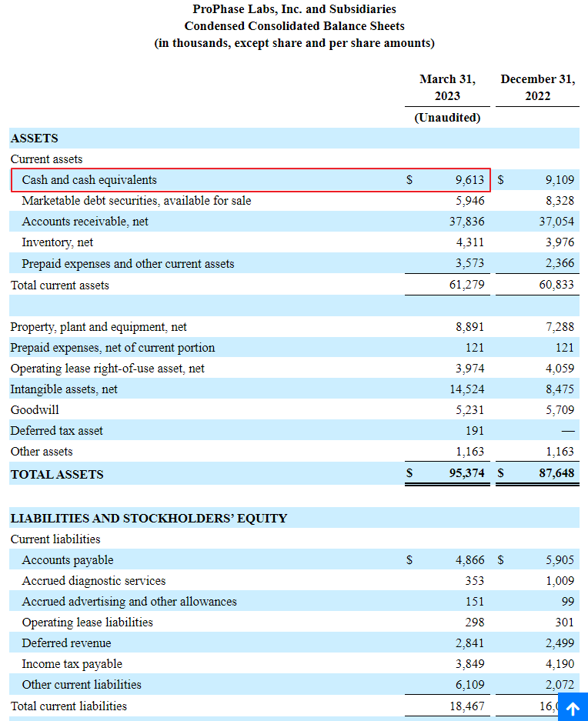Click the Income tax payable label
588x721 pixels.
click(x=72, y=664)
